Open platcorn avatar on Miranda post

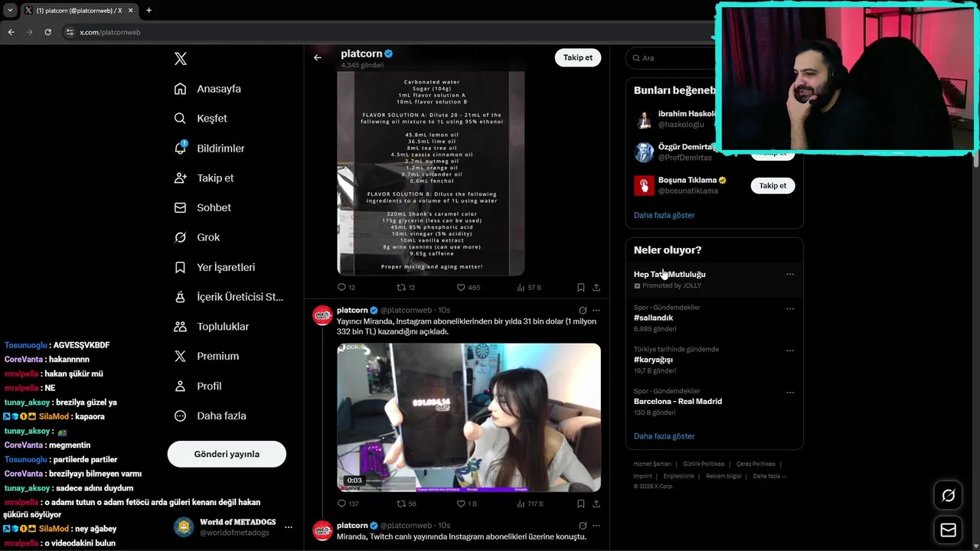(323, 315)
